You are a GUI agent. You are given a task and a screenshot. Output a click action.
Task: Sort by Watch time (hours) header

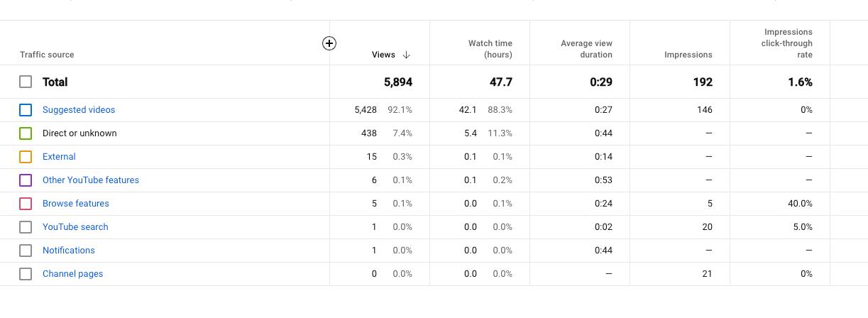tap(490, 49)
